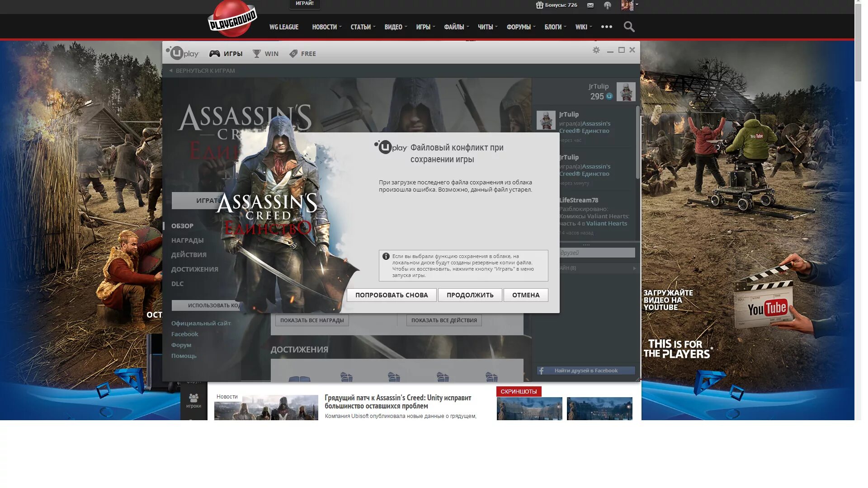Screen dimensions: 868x488
Task: Open the notifications broadcast icon
Action: [608, 5]
